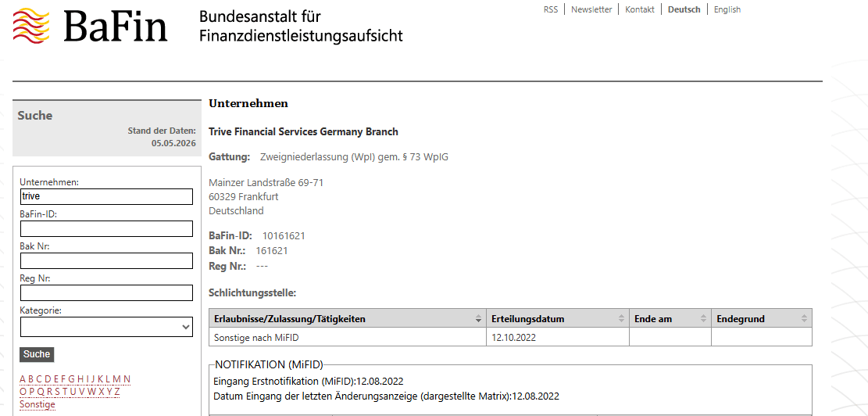
Task: Open the RSS link
Action: coord(551,9)
